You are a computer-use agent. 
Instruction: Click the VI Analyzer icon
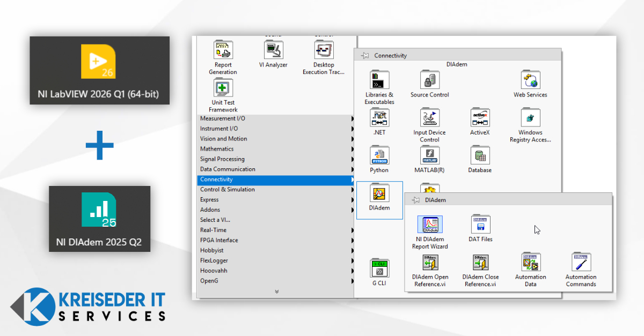coord(273,50)
